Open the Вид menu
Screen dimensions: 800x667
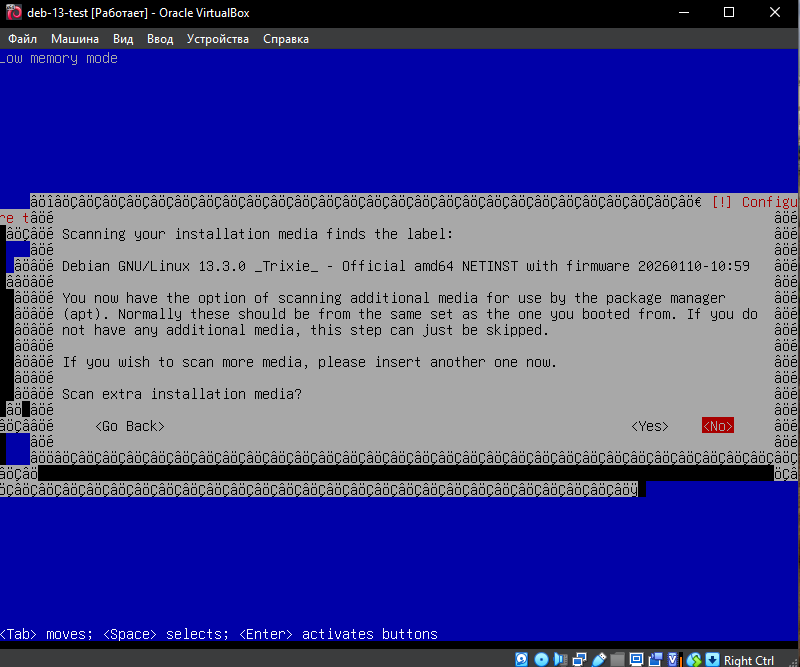(123, 39)
